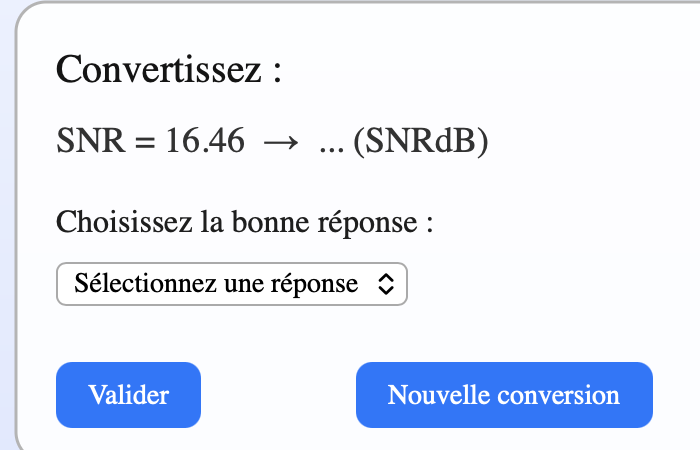
Task: Open the Sélectionnez une réponse dropdown
Action: tap(232, 284)
